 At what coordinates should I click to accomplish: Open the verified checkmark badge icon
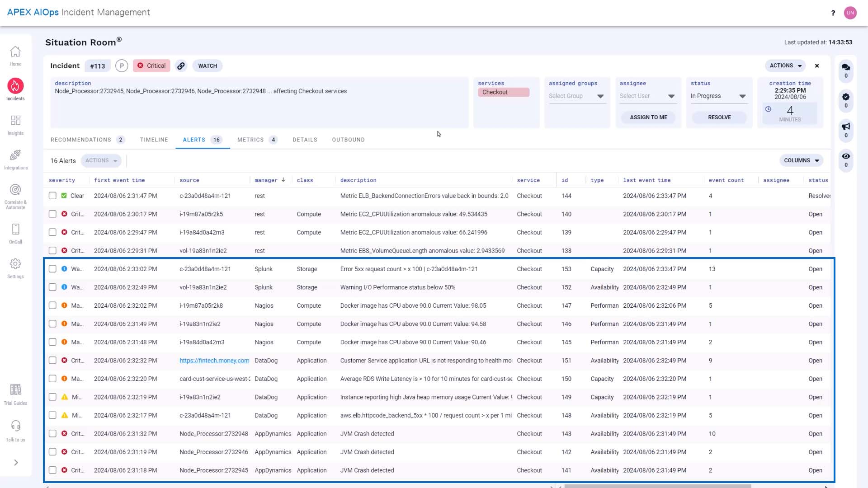tap(846, 97)
